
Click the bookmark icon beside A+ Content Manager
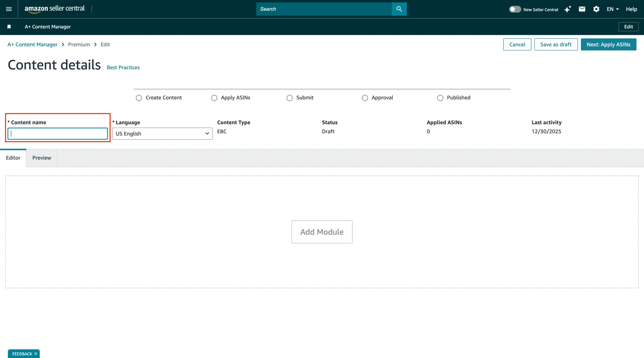[x=9, y=27]
